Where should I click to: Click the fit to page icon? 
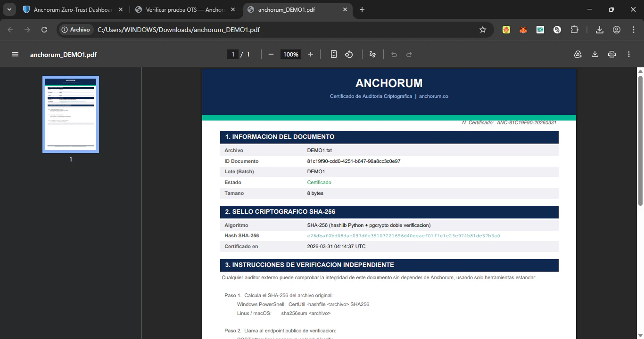click(334, 54)
